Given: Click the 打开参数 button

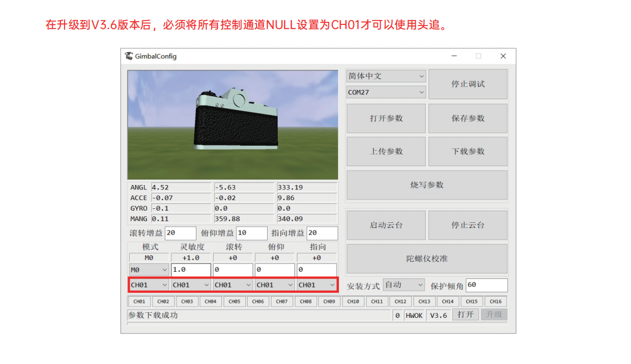Looking at the screenshot, I should pyautogui.click(x=386, y=118).
